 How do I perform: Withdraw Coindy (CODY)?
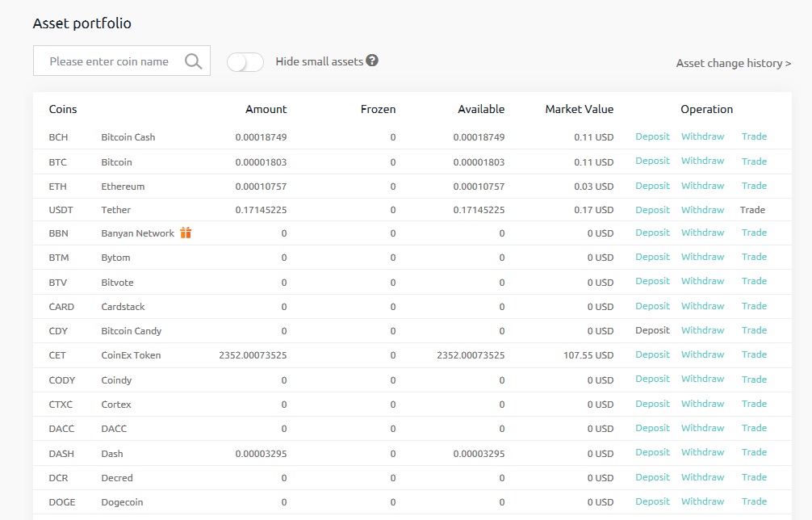pyautogui.click(x=703, y=379)
